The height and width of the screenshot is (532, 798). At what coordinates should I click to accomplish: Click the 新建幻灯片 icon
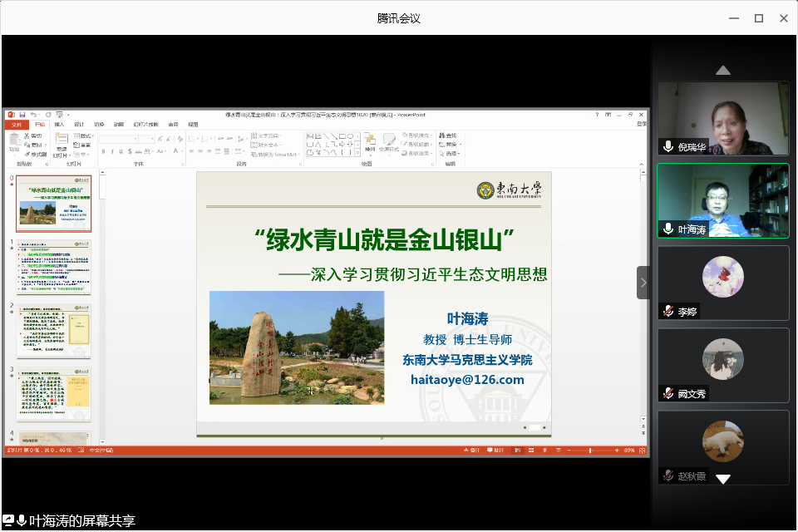click(x=61, y=140)
